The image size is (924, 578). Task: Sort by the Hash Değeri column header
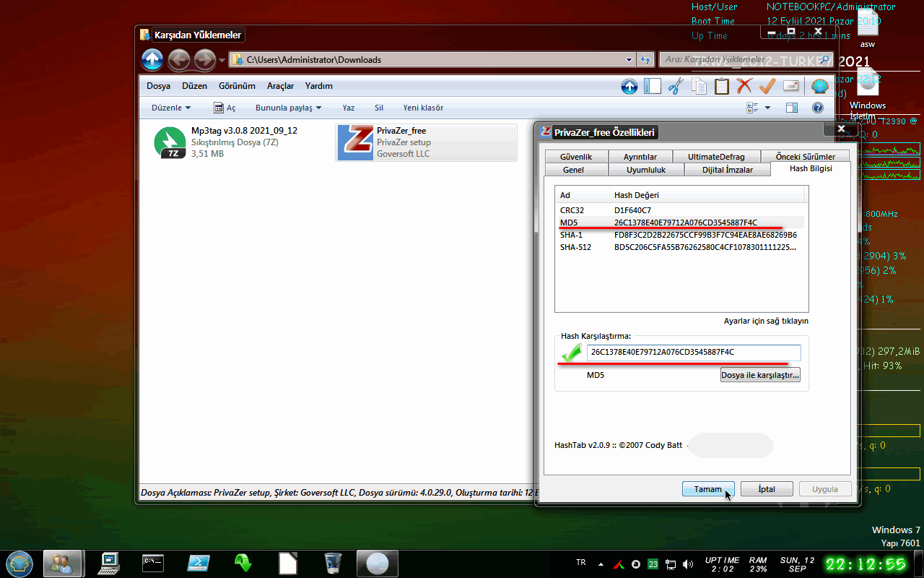click(707, 195)
